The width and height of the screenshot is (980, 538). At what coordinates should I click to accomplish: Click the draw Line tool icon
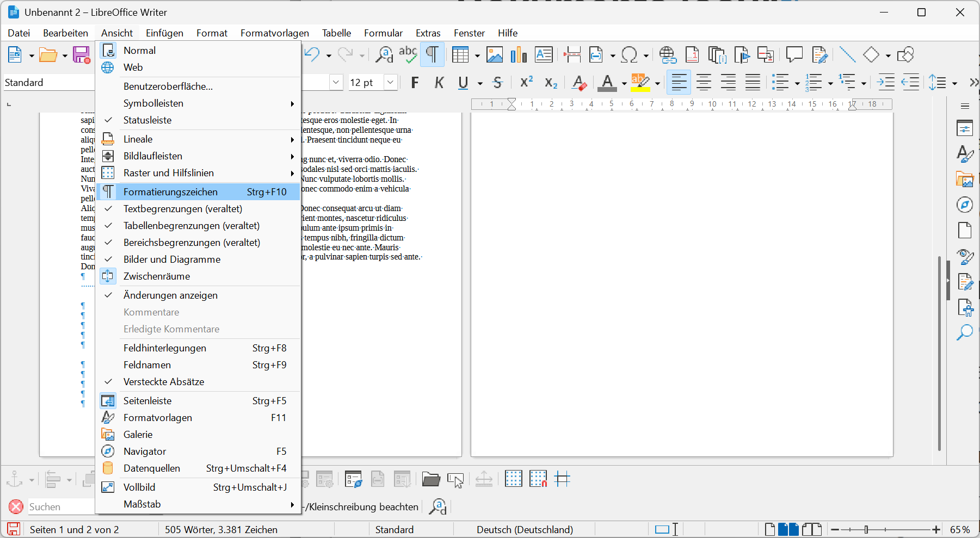(x=847, y=55)
